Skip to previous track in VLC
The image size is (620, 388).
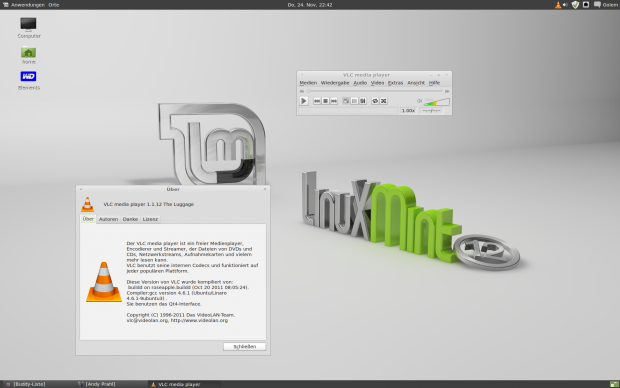pos(317,101)
